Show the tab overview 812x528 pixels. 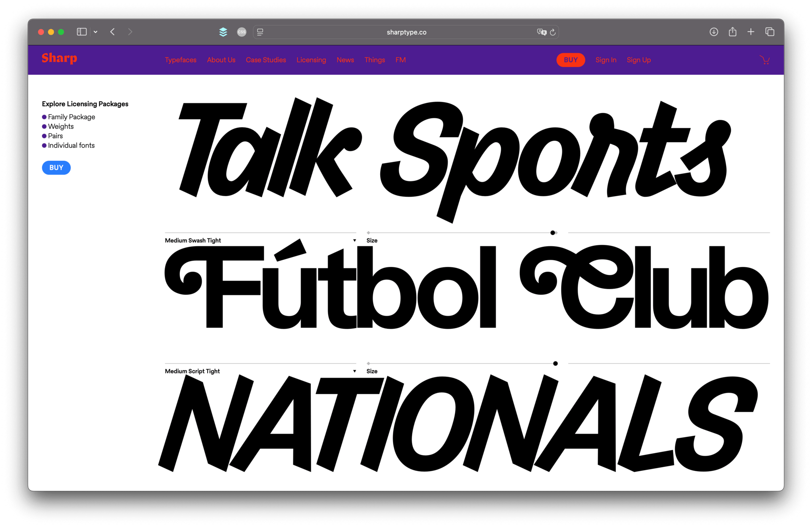point(770,32)
